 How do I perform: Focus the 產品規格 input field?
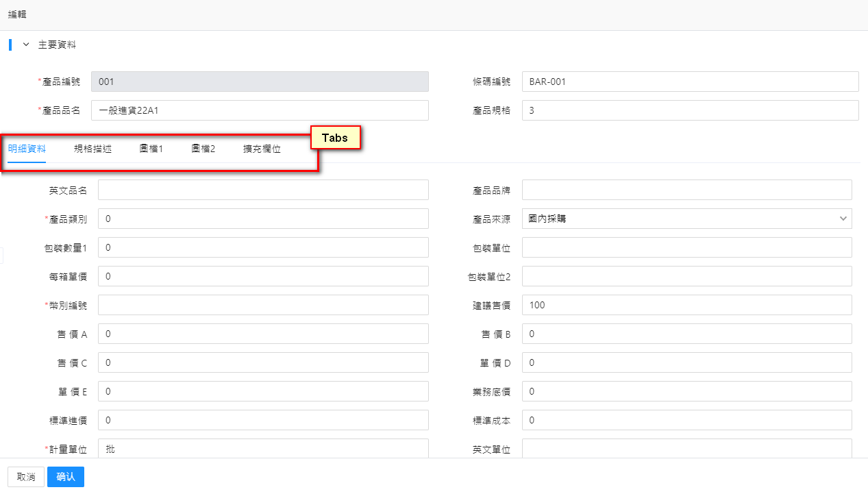[690, 110]
